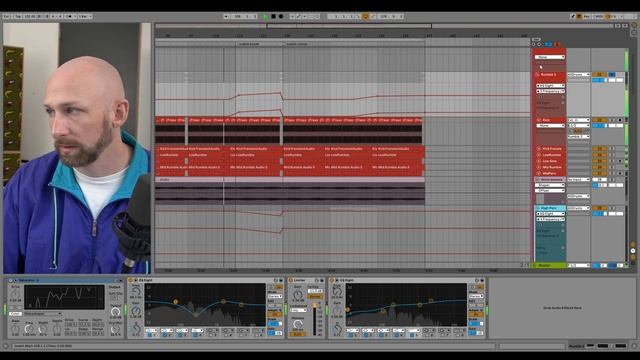Image resolution: width=640 pixels, height=360 pixels.
Task: Open Saturator curve type dropdown
Action: click(43, 313)
